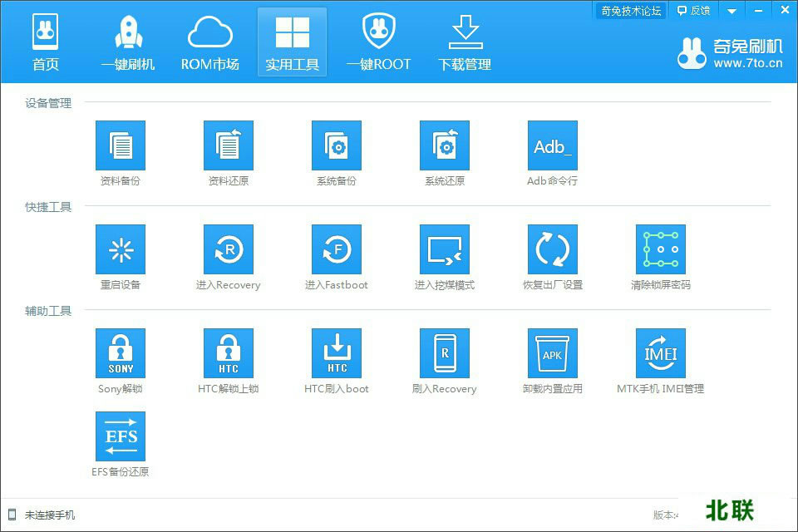
Task: Click the 恢复出厂设置 factory reset icon
Action: tap(552, 248)
